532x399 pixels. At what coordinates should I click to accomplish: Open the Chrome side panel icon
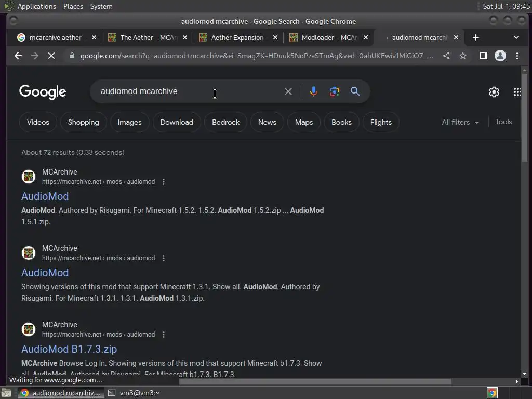click(484, 56)
